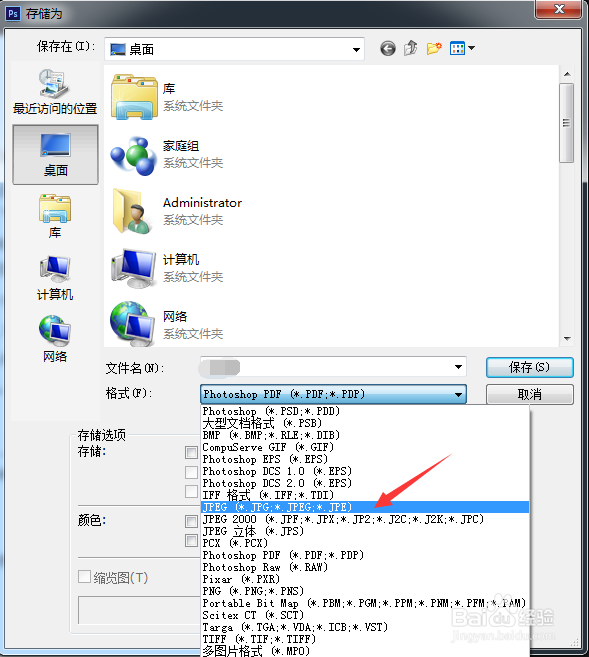Choose IFF 格式 (*.IFF;*.TDI) format
Viewport: 589px width, 657px height.
365,495
